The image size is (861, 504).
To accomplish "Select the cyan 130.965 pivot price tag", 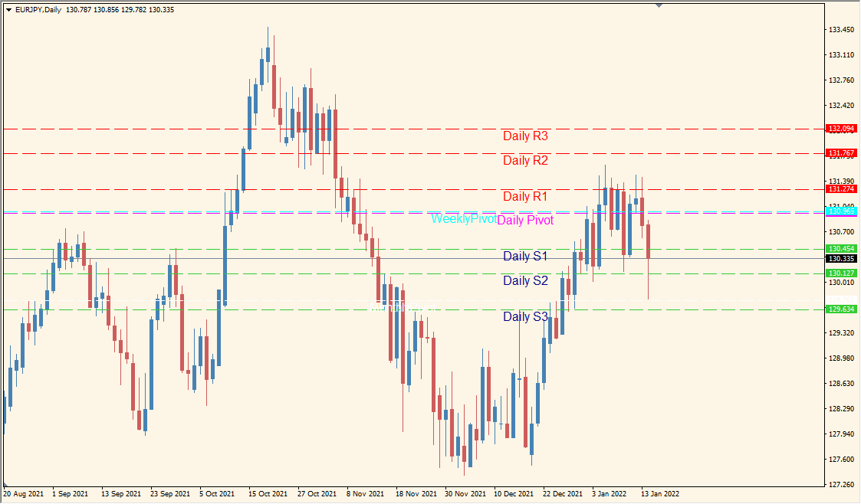I will [x=841, y=211].
